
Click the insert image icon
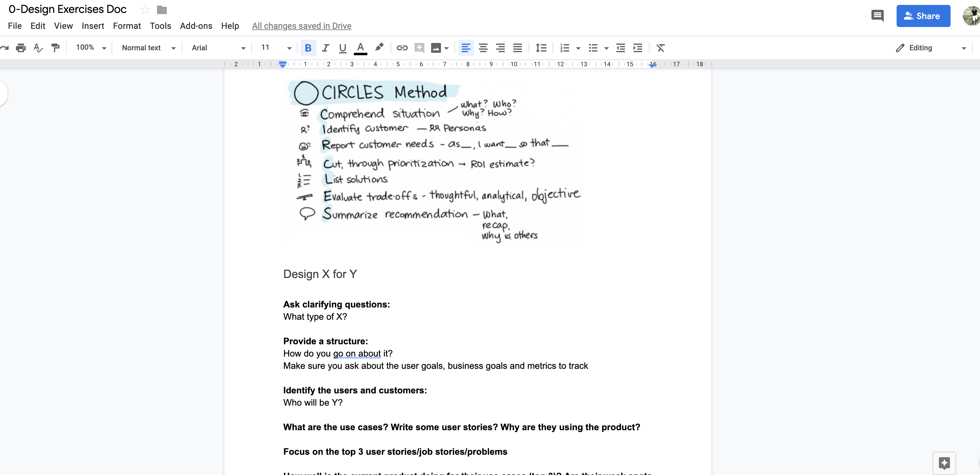tap(436, 48)
